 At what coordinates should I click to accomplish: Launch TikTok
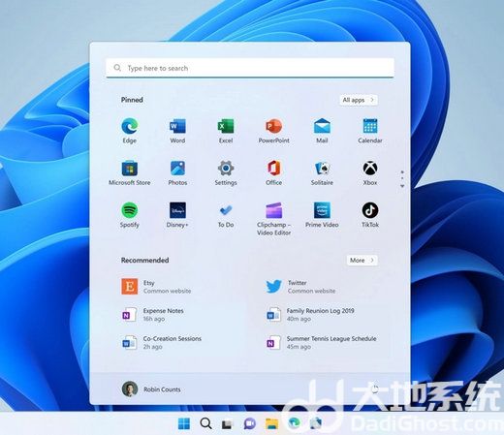tap(370, 215)
